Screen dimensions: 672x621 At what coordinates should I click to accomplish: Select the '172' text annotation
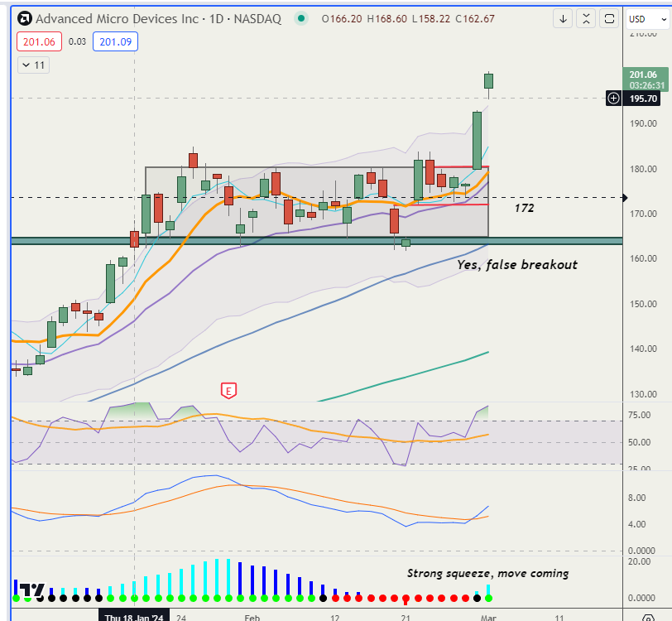(x=524, y=209)
